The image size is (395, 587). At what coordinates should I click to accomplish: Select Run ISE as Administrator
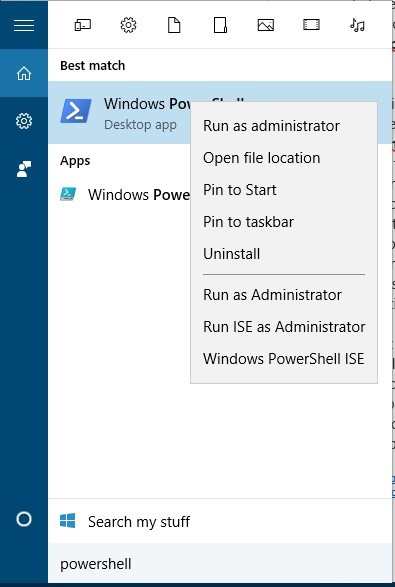[x=284, y=327]
